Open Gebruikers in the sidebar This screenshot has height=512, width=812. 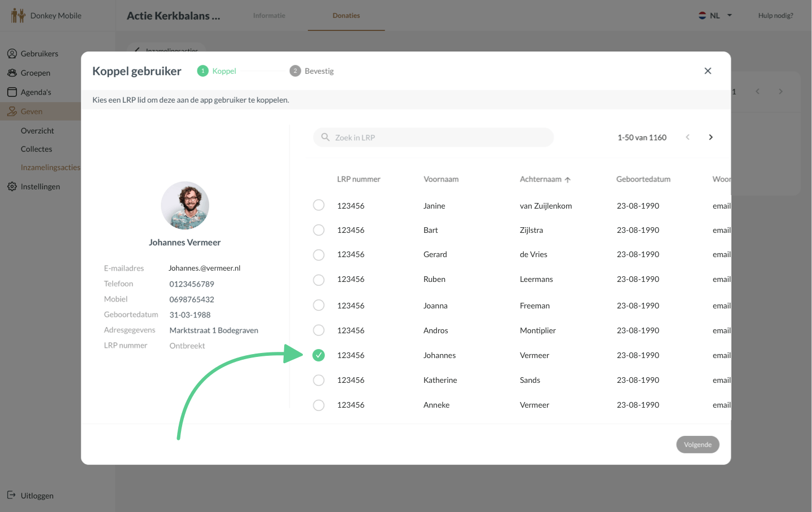click(39, 54)
